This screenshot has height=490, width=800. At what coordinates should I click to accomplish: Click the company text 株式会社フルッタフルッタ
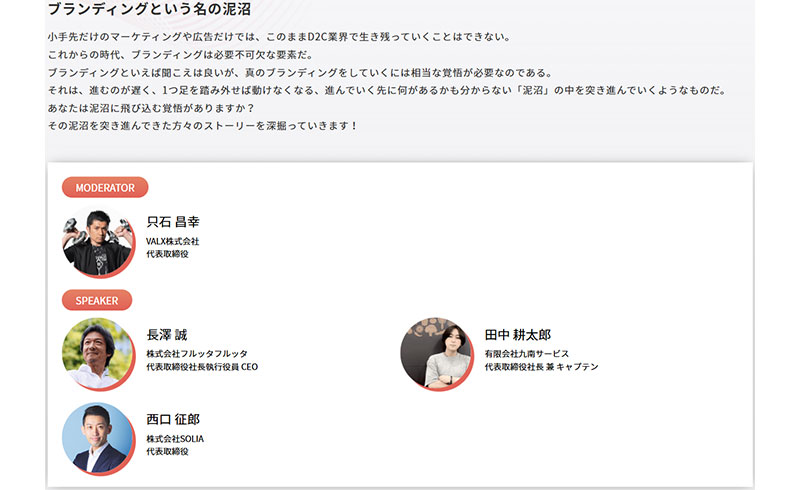click(197, 354)
